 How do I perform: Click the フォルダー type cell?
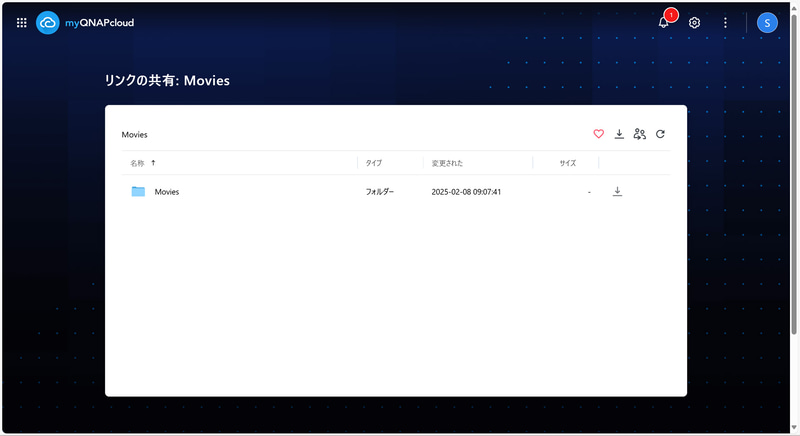[x=380, y=192]
